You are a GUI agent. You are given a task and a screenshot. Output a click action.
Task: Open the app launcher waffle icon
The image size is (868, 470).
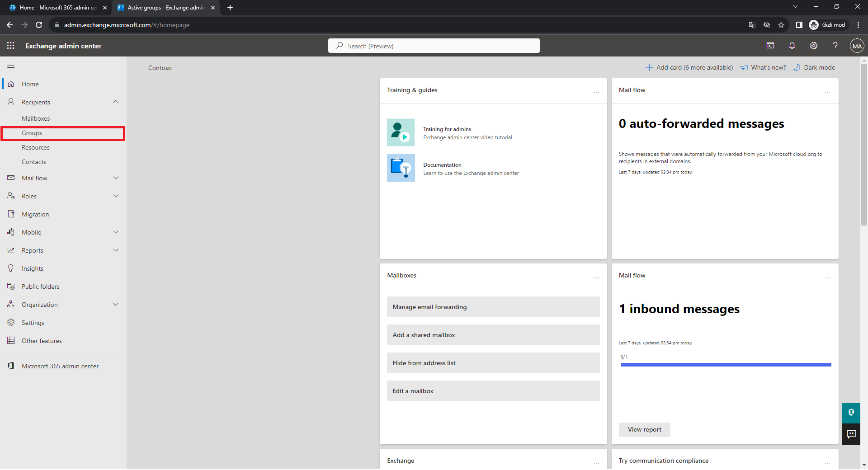(11, 46)
